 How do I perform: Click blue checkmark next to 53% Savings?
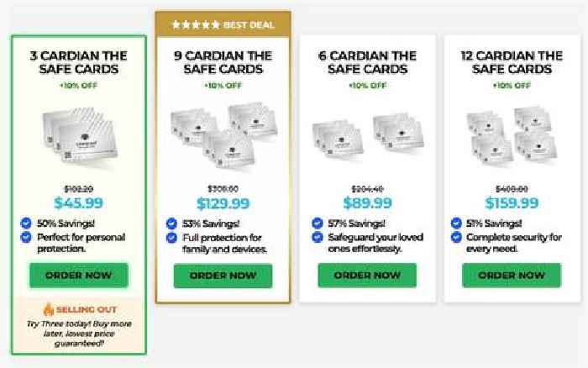click(171, 223)
